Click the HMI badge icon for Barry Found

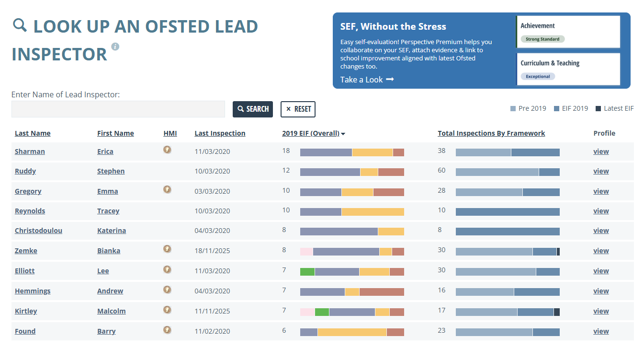point(167,329)
